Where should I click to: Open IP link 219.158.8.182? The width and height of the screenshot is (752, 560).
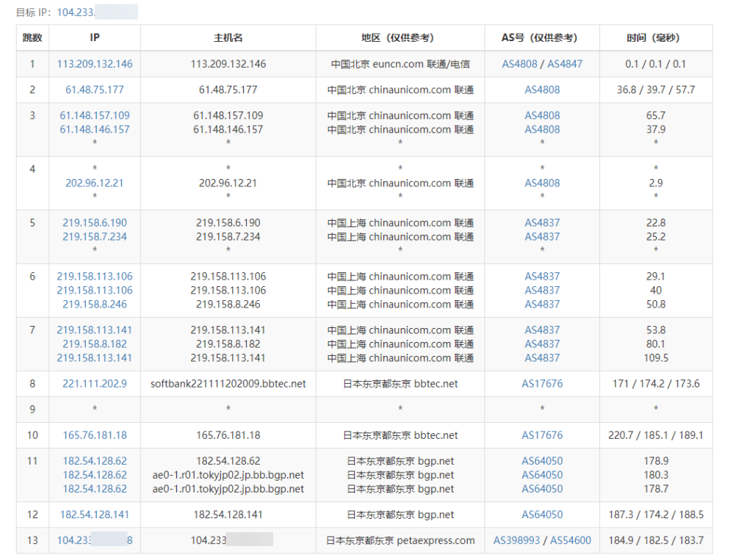(95, 343)
